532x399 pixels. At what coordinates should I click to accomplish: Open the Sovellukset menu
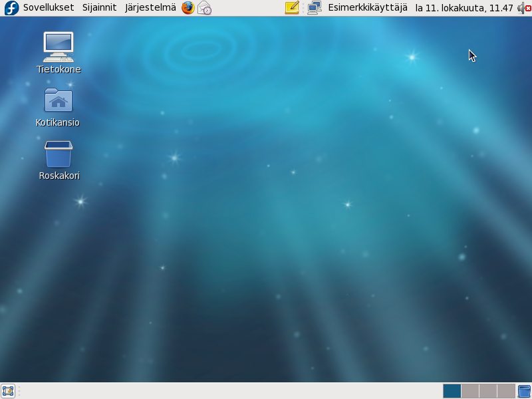click(49, 8)
